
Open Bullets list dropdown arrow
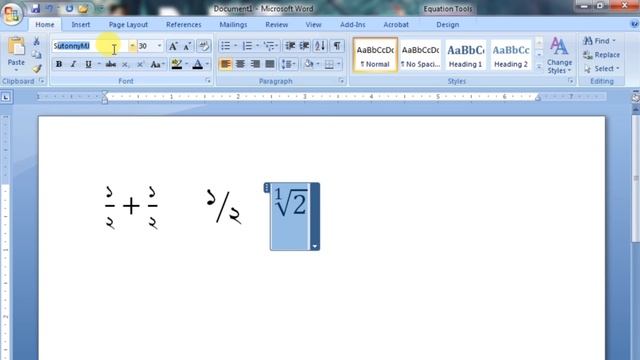236,46
